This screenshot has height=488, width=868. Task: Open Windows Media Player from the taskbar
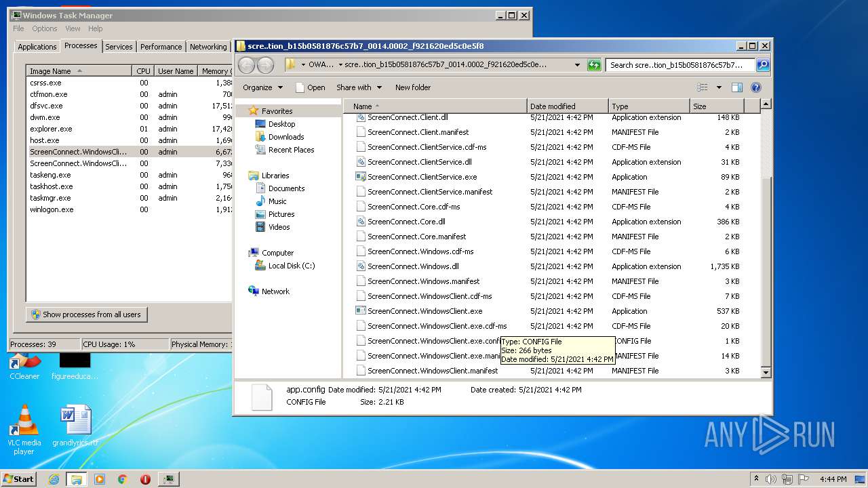(100, 479)
